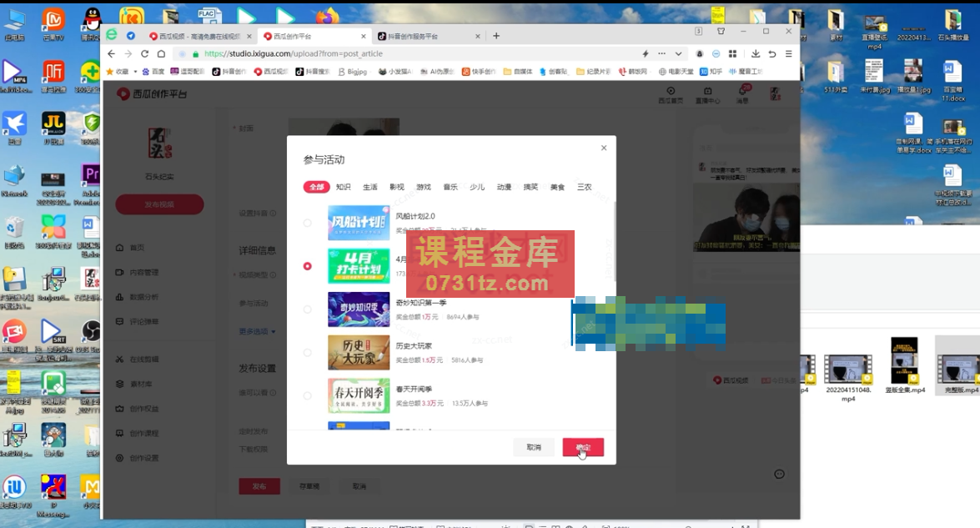Screen dimensions: 980x528
Task: Open the 创作设置 sidebar icon
Action: 119,458
